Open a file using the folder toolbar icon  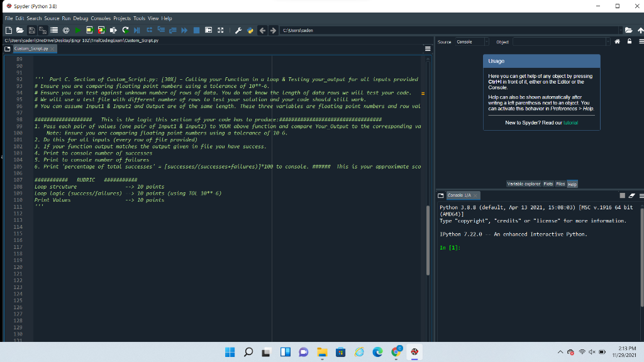tap(21, 30)
